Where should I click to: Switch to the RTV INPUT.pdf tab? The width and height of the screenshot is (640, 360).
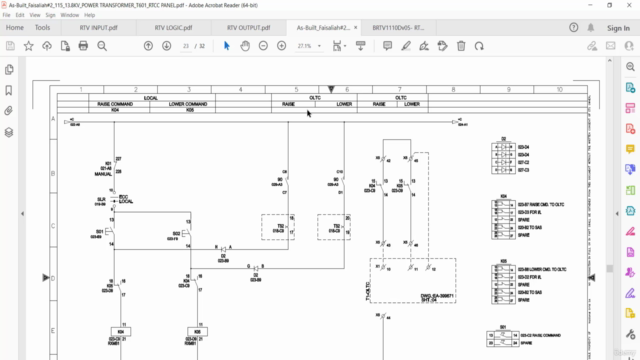(98, 28)
